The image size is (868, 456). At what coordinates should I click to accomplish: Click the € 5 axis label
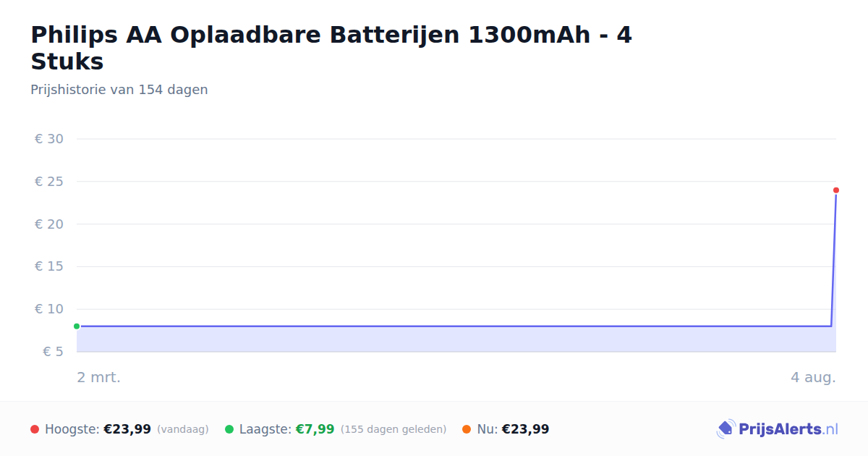click(53, 352)
